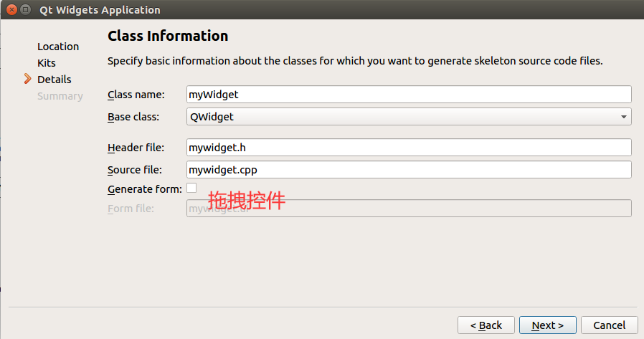
Task: Click the Class Information heading
Action: click(x=168, y=36)
